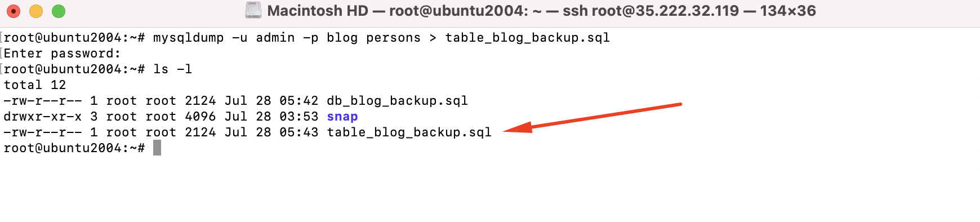Click the last root@ubuntu2004 prompt
This screenshot has height=222, width=980.
click(74, 148)
